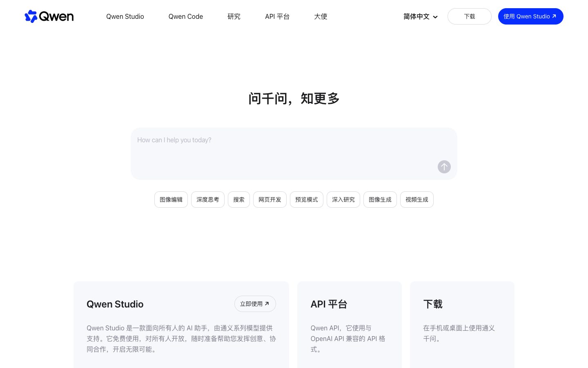Open Qwen Studio nav item
Screen dimensions: 588x368
[125, 16]
